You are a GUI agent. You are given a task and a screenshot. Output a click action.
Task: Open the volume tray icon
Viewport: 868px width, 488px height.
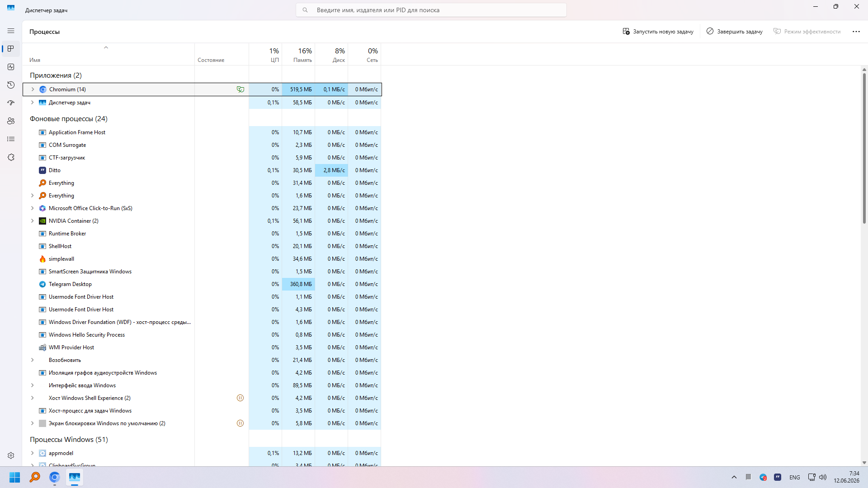(x=823, y=477)
